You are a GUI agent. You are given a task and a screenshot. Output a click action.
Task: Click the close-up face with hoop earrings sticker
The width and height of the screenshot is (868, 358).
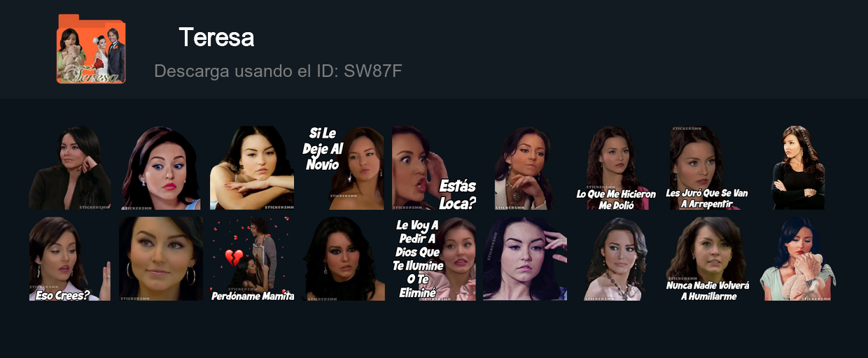coord(161,259)
